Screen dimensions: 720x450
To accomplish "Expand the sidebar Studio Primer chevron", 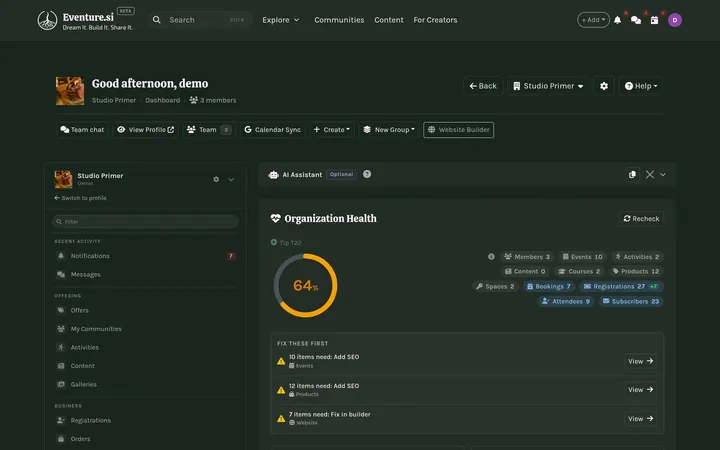I will click(x=231, y=179).
